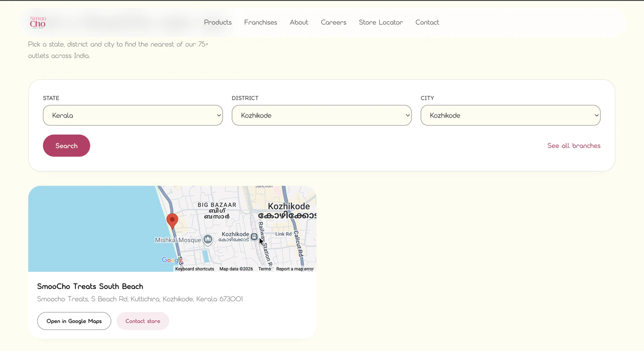Click the red map pin marker

tap(172, 221)
